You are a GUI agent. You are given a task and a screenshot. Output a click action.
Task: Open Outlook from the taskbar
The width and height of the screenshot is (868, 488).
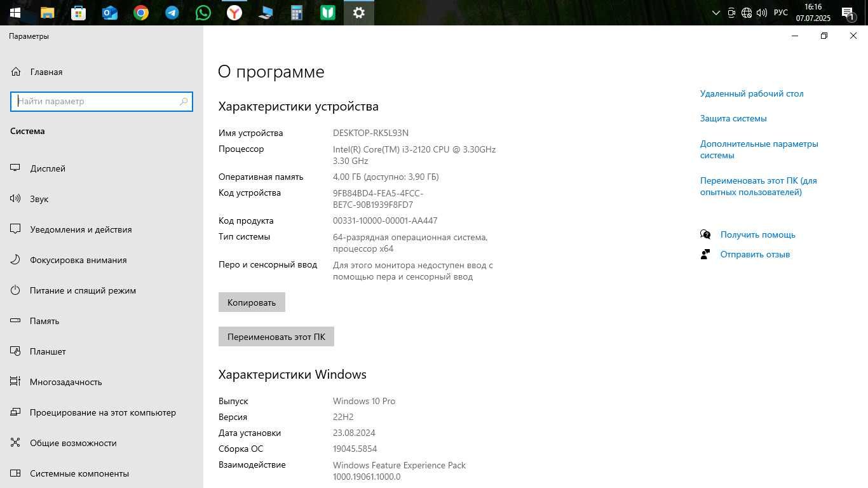pos(110,13)
